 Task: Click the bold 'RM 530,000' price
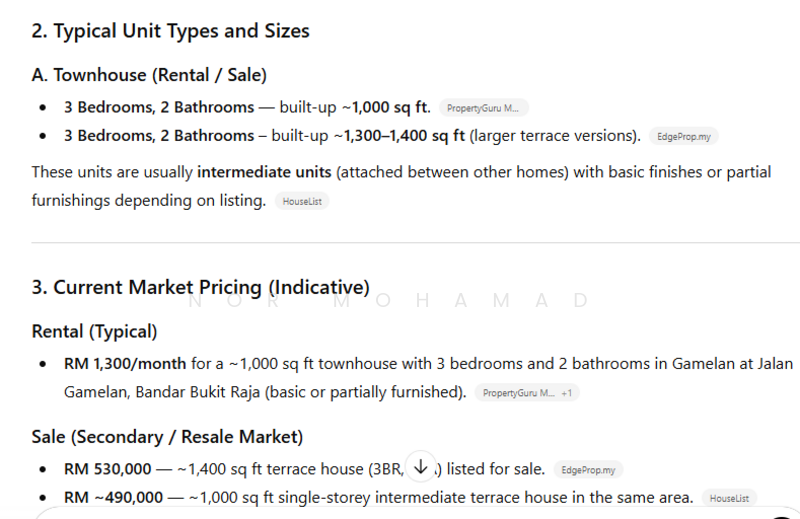click(107, 468)
